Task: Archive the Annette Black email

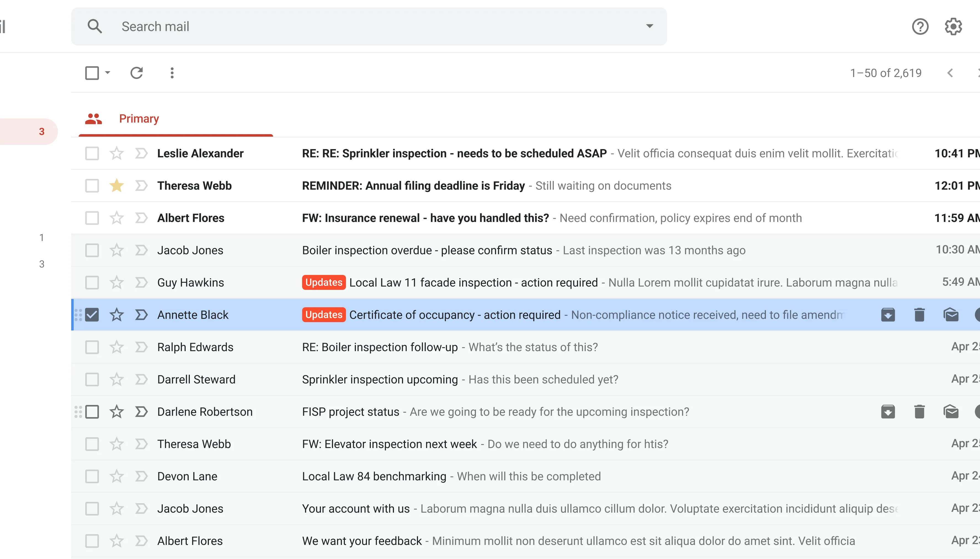Action: coord(888,315)
